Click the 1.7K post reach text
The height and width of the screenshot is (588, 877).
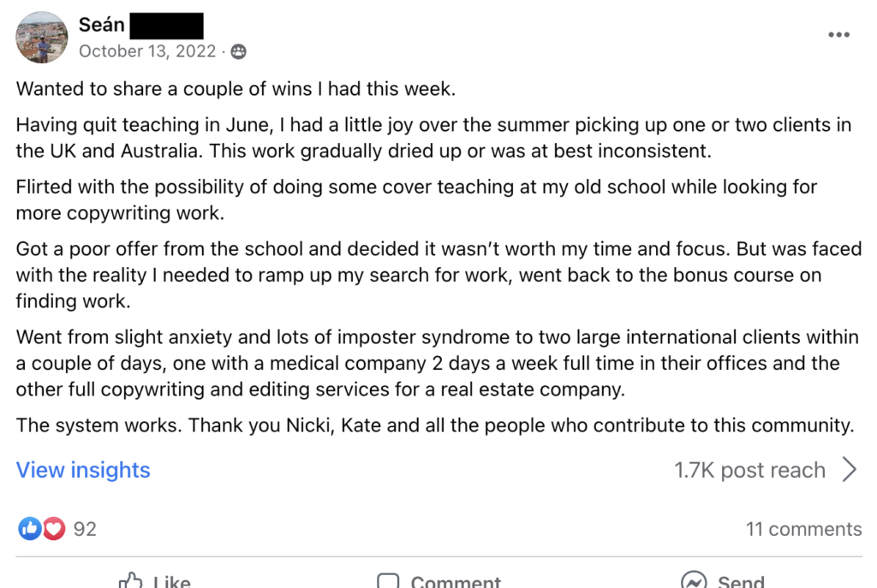point(749,470)
